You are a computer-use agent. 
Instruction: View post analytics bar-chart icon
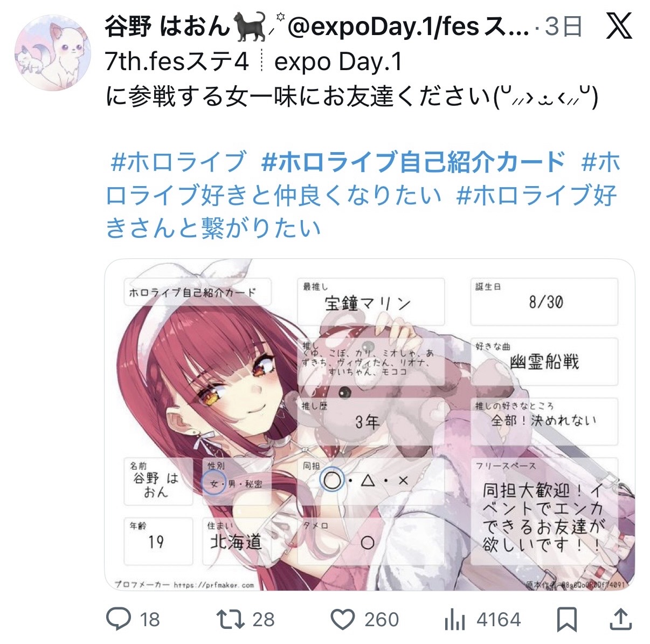(454, 620)
